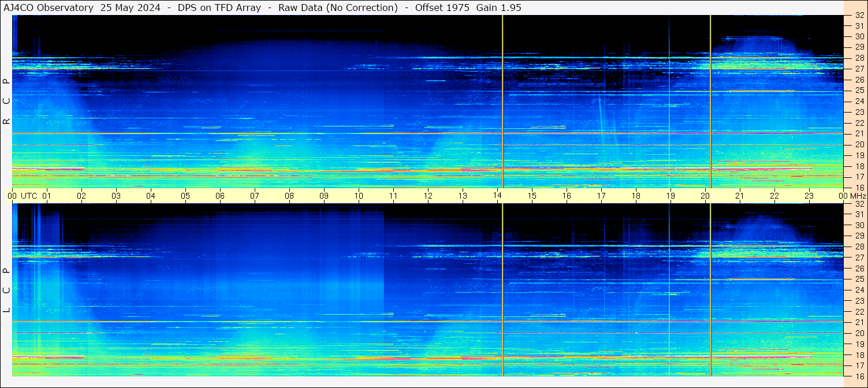
Task: Click the 'MHz' unit label on the axis
Action: [858, 196]
